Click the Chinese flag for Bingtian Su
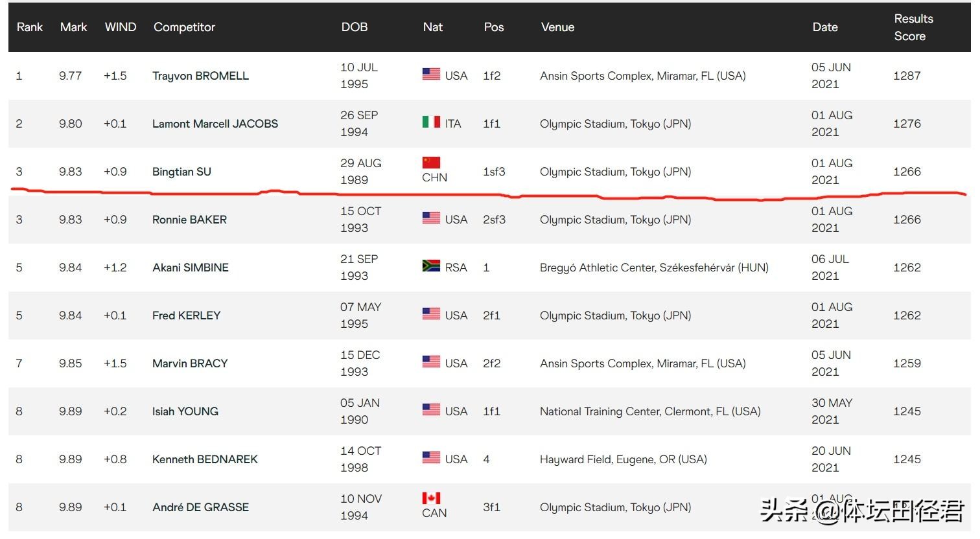The height and width of the screenshot is (539, 980). (x=431, y=163)
